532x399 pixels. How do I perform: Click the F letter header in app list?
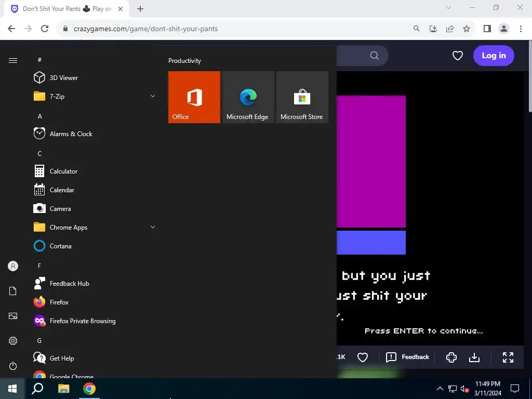(39, 265)
